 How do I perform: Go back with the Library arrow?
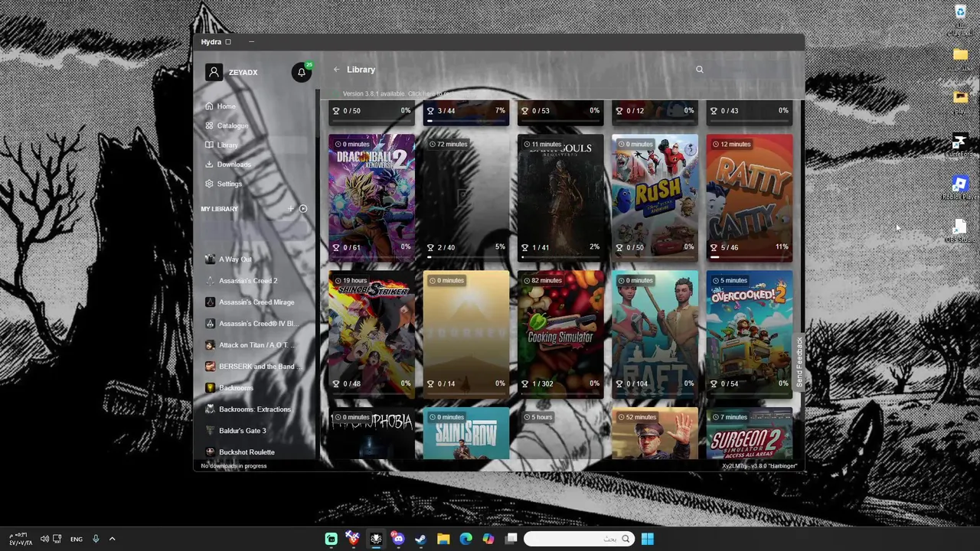(336, 70)
